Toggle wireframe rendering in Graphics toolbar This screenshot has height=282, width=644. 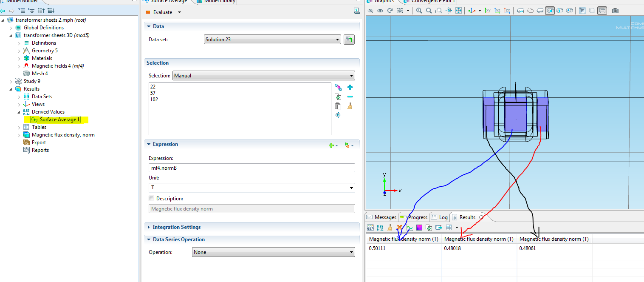click(x=602, y=11)
